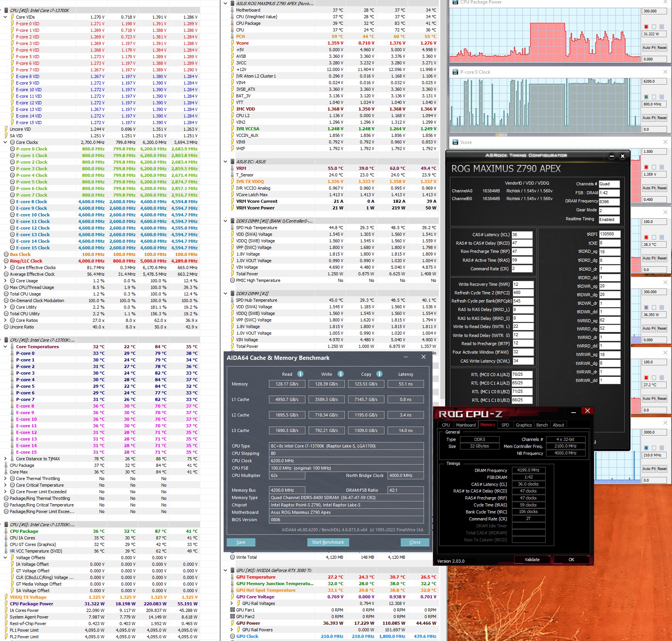Click the icon beside E-core 8 Clock row
The width and height of the screenshot is (672, 641).
click(12, 202)
